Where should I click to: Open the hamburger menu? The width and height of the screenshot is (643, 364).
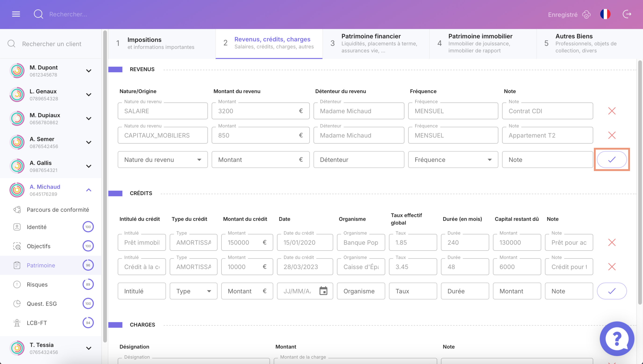click(16, 14)
